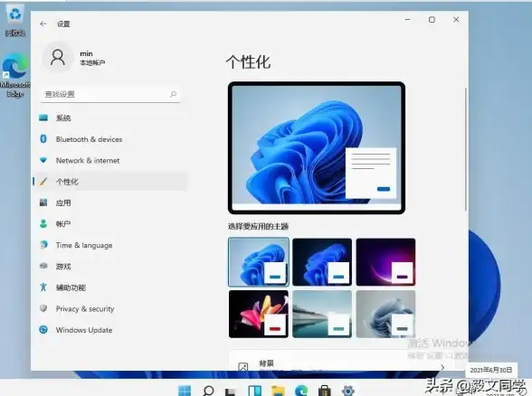
Task: Open Microsoft Store from the taskbar
Action: click(x=324, y=391)
